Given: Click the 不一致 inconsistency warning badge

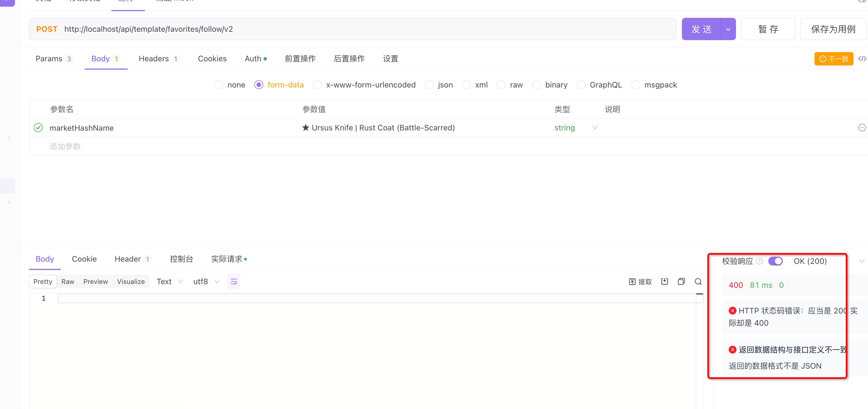Looking at the screenshot, I should [x=834, y=58].
